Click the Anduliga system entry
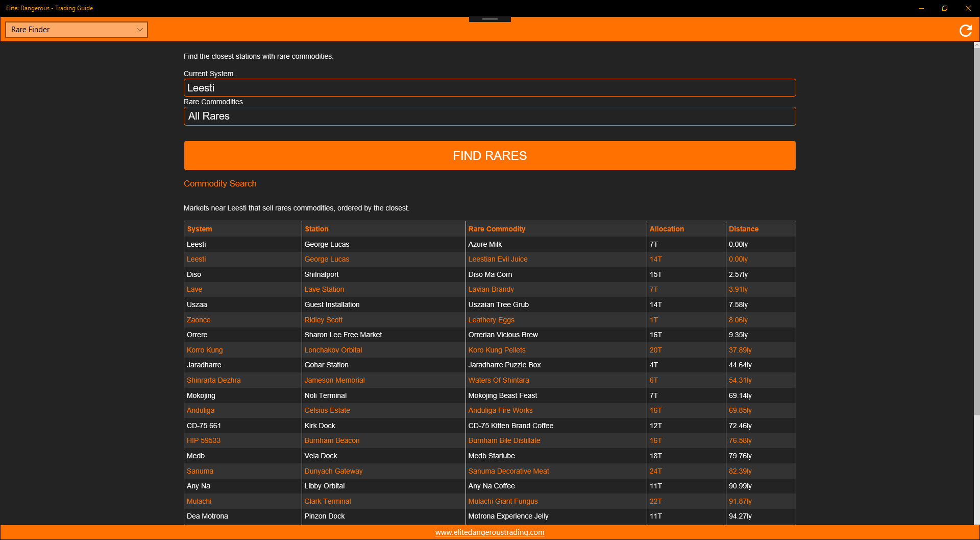The width and height of the screenshot is (980, 540). (x=201, y=410)
